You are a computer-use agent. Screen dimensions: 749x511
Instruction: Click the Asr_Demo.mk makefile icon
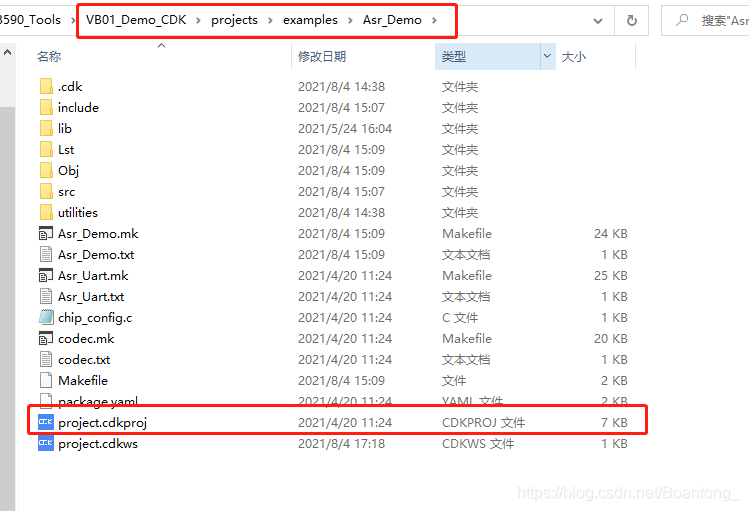[46, 234]
